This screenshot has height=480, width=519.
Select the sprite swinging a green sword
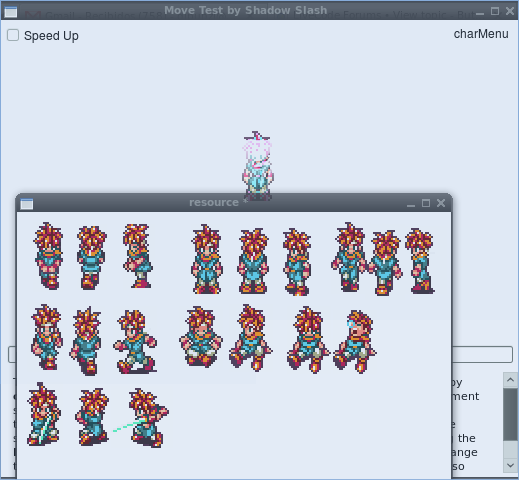coord(141,417)
